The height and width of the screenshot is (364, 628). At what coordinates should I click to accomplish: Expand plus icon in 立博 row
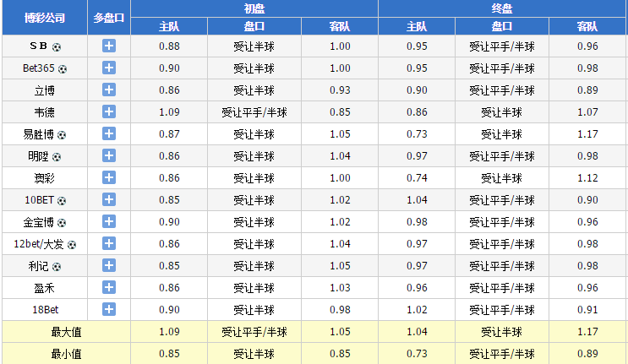tap(109, 90)
